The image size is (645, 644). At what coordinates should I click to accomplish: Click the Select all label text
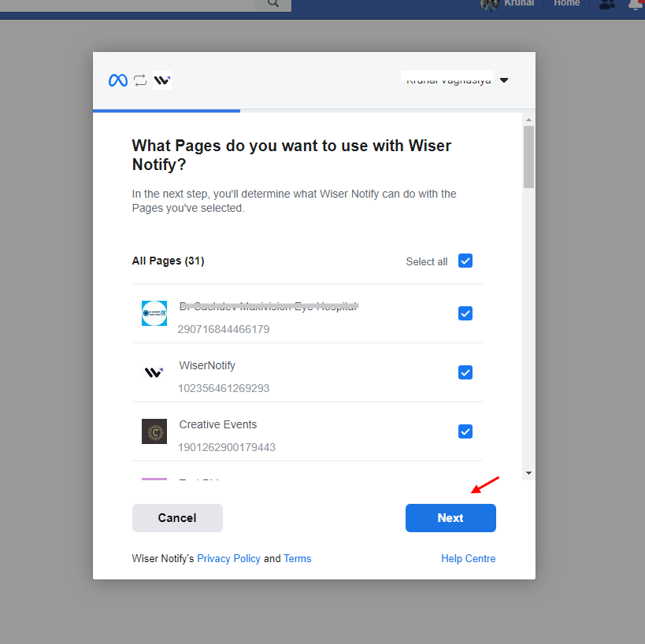click(x=427, y=261)
